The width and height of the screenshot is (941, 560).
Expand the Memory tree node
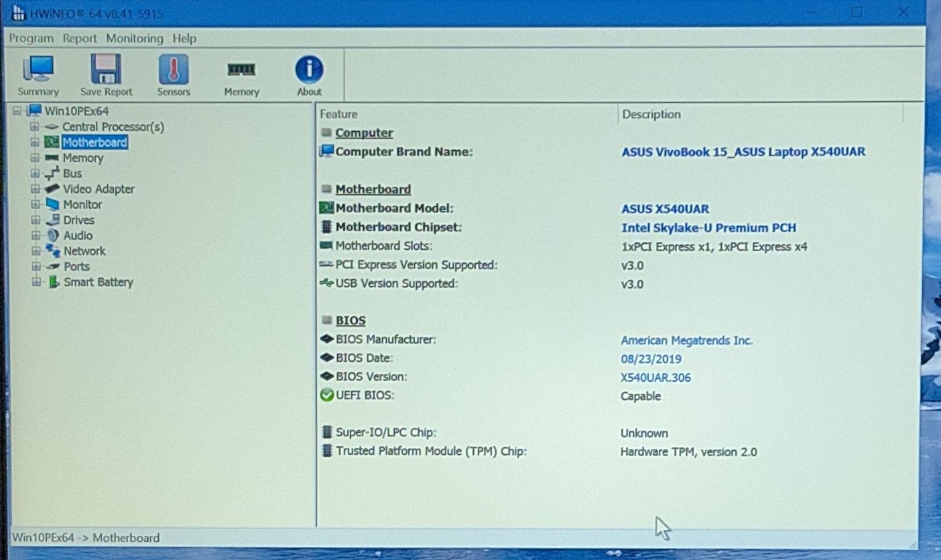pos(34,158)
